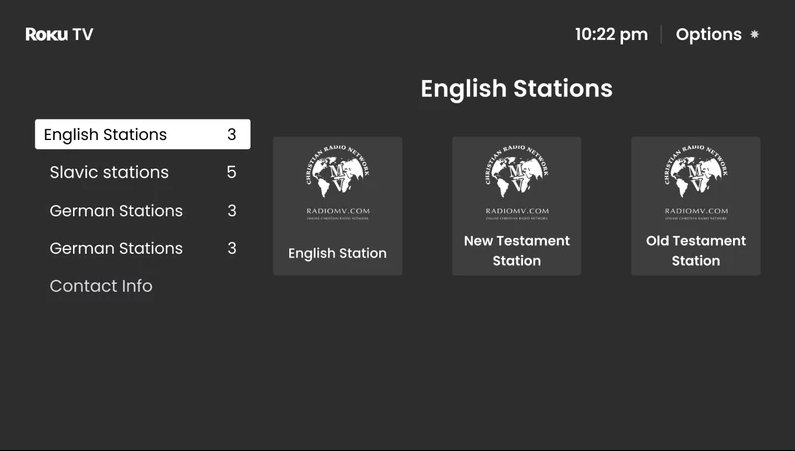Click the Options asterisk icon

[754, 34]
